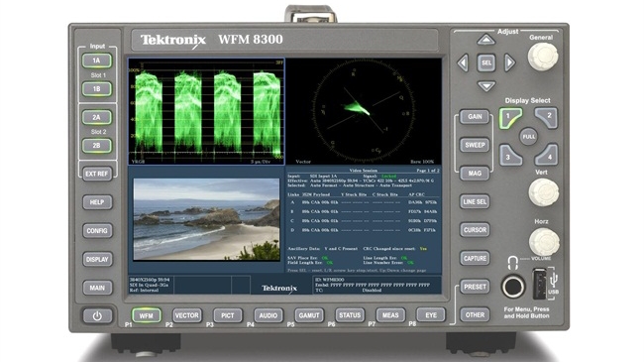Click the Video Session status panel
This screenshot has height=362, width=644.
coord(364,220)
